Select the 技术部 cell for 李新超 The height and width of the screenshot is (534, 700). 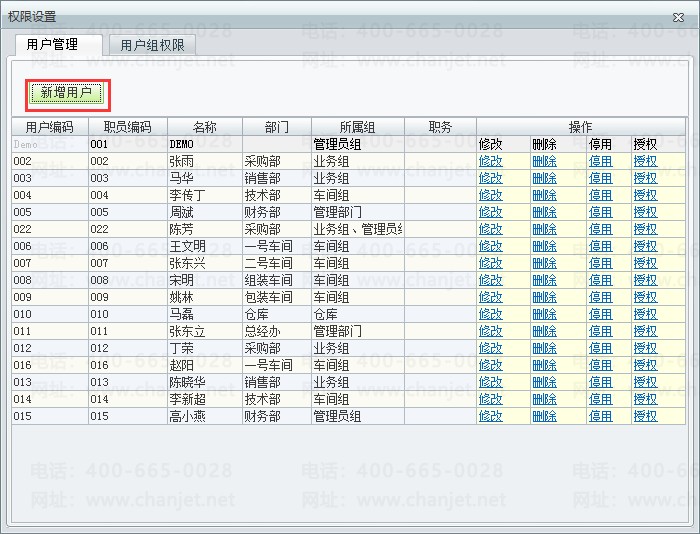coord(277,399)
